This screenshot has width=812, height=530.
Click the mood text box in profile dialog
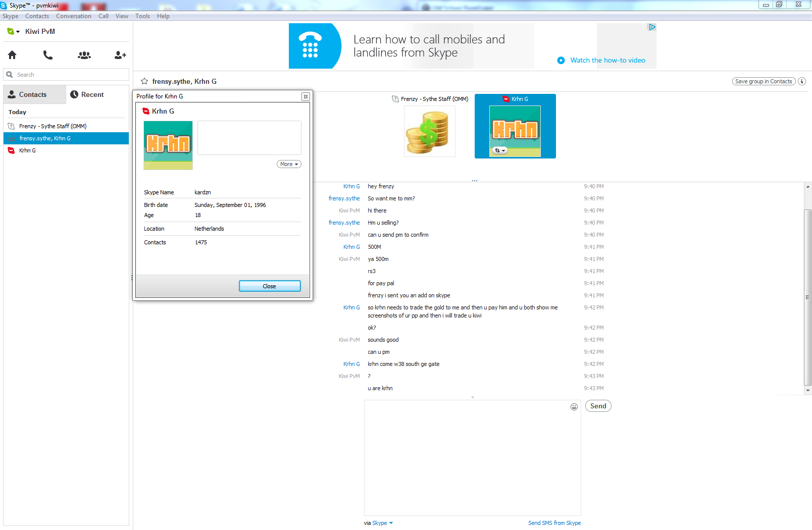[249, 138]
